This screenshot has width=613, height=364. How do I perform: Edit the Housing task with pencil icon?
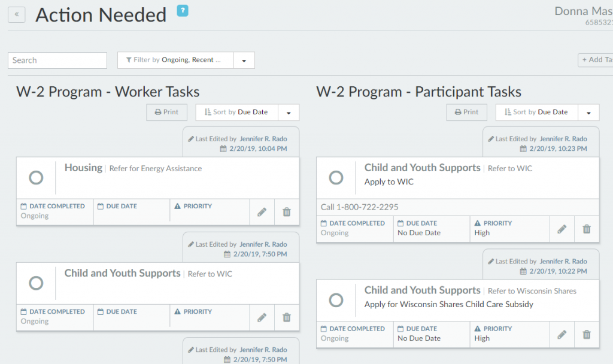click(262, 212)
